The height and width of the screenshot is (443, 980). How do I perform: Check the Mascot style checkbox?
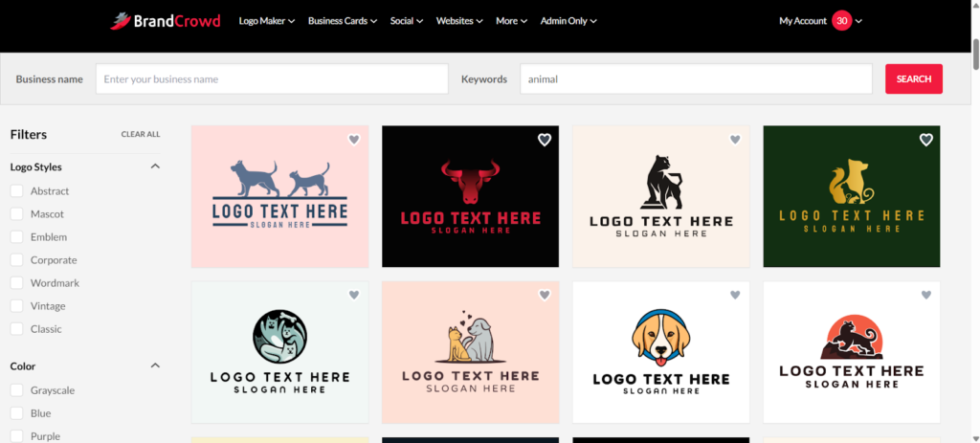[x=17, y=214]
